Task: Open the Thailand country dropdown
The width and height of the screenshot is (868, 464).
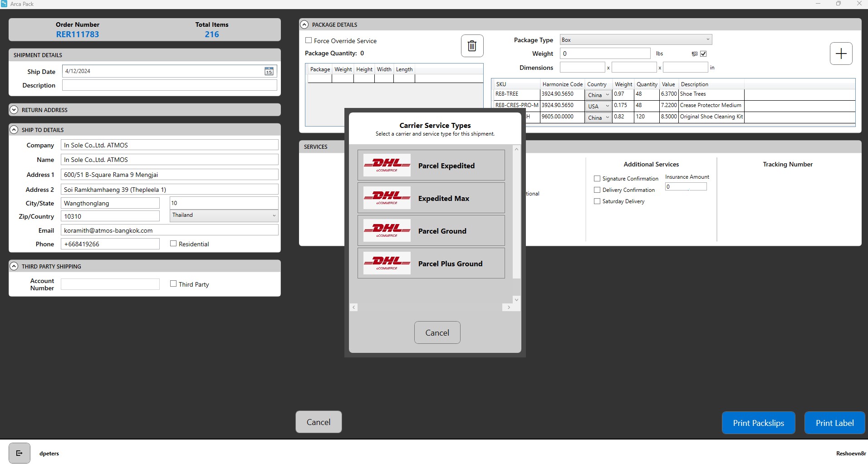Action: (x=224, y=215)
